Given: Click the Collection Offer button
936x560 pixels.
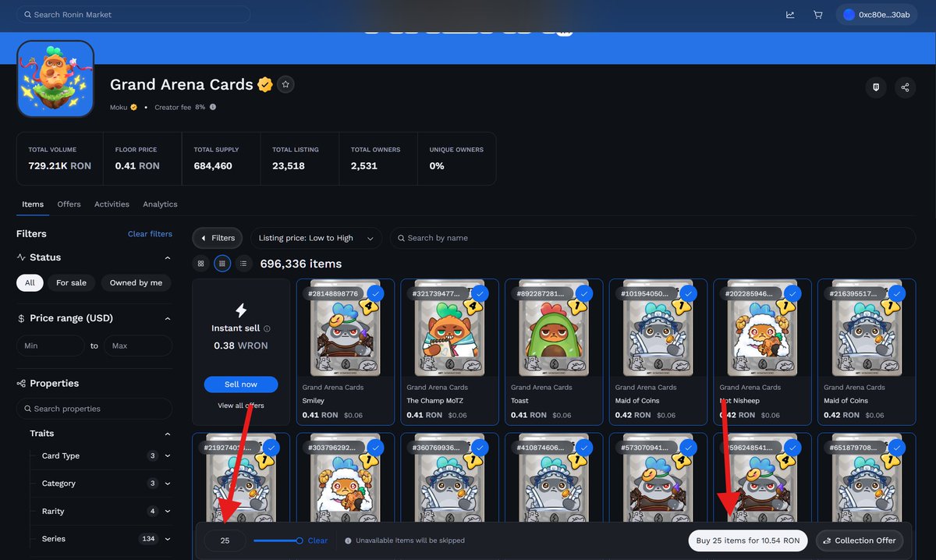Looking at the screenshot, I should pos(860,541).
